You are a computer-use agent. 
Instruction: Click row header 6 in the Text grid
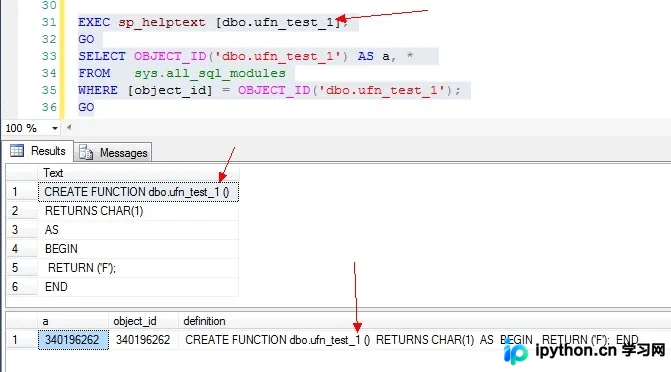[x=22, y=287]
